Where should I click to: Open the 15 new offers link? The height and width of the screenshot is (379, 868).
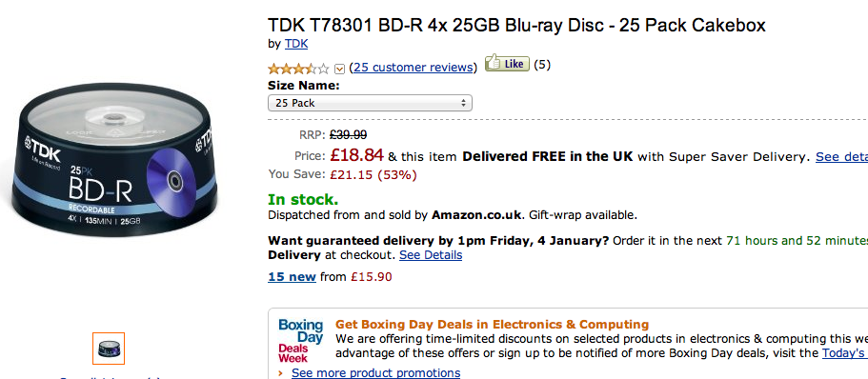(x=292, y=276)
